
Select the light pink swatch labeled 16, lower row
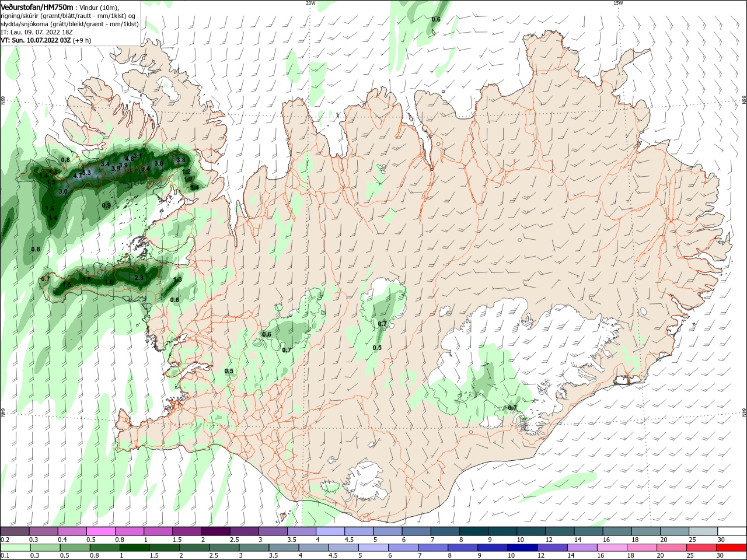[x=612, y=548]
